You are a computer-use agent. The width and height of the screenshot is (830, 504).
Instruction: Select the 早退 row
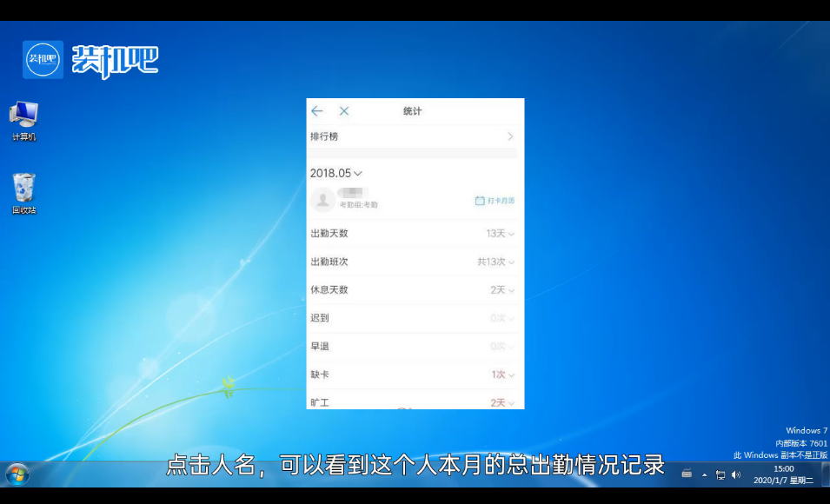pyautogui.click(x=414, y=347)
